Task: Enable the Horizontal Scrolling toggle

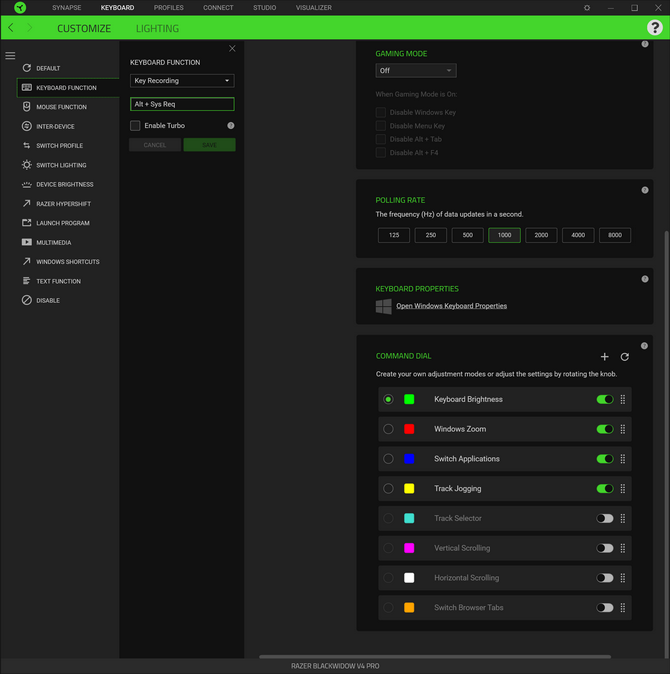Action: pos(605,578)
